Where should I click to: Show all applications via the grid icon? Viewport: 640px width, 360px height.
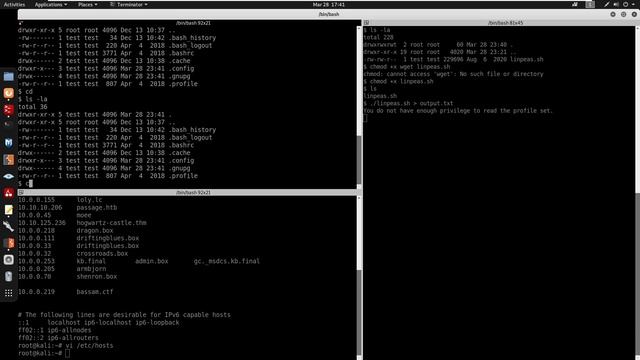(x=9, y=293)
